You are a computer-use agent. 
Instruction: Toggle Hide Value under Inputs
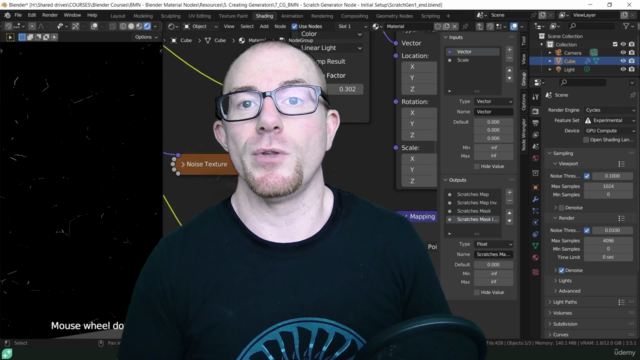(x=476, y=167)
